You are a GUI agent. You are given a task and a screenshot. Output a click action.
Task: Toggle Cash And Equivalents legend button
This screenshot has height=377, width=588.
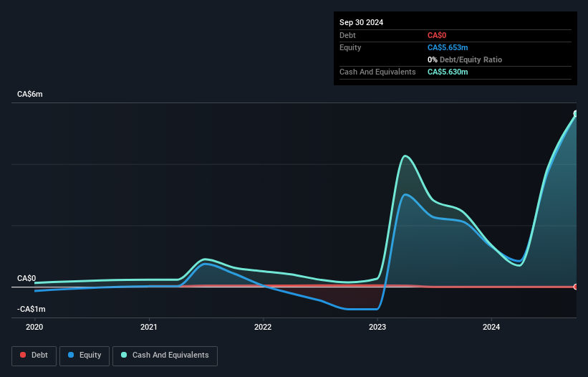click(x=165, y=355)
